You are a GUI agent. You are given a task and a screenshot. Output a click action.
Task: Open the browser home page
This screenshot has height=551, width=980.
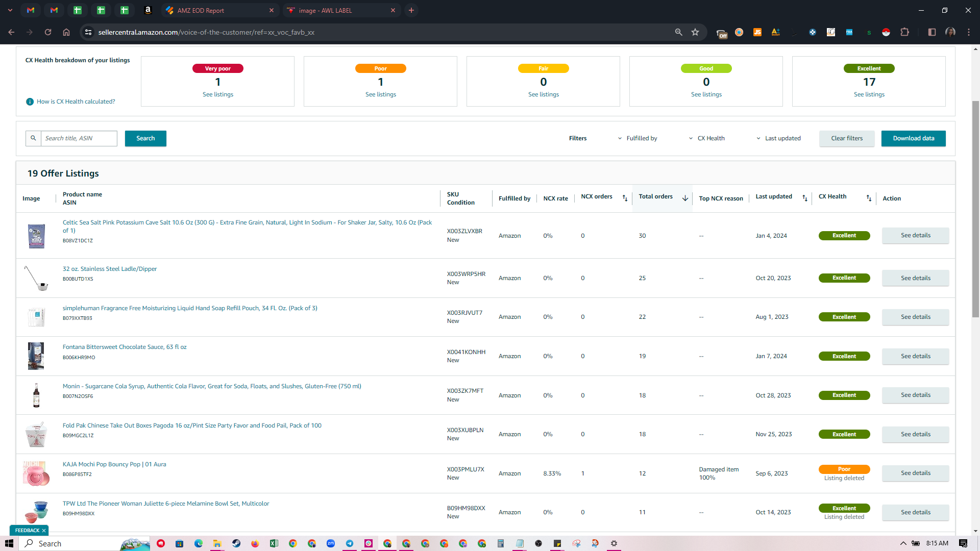pos(66,32)
